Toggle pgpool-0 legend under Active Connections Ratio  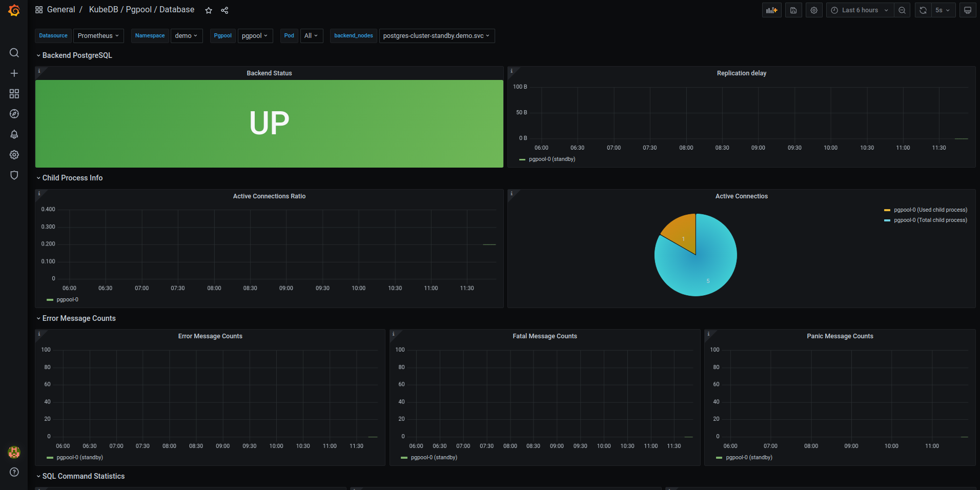tap(67, 299)
